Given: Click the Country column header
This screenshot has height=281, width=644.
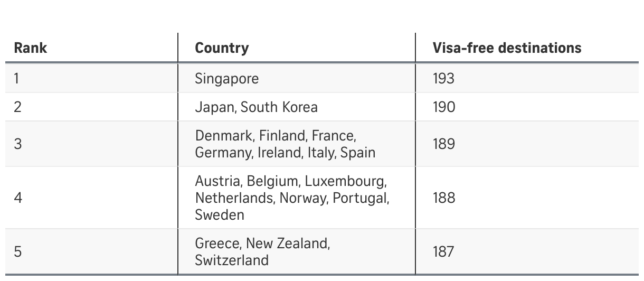Looking at the screenshot, I should point(222,48).
